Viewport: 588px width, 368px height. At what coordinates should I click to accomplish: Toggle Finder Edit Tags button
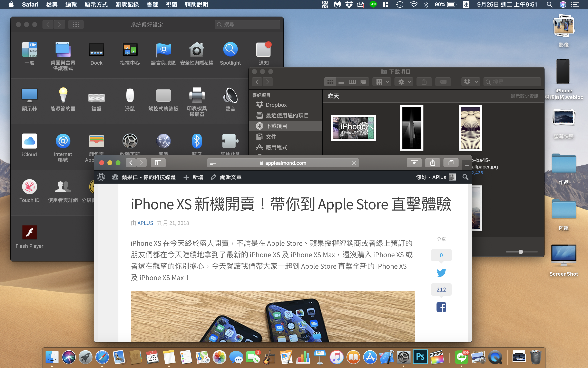443,82
